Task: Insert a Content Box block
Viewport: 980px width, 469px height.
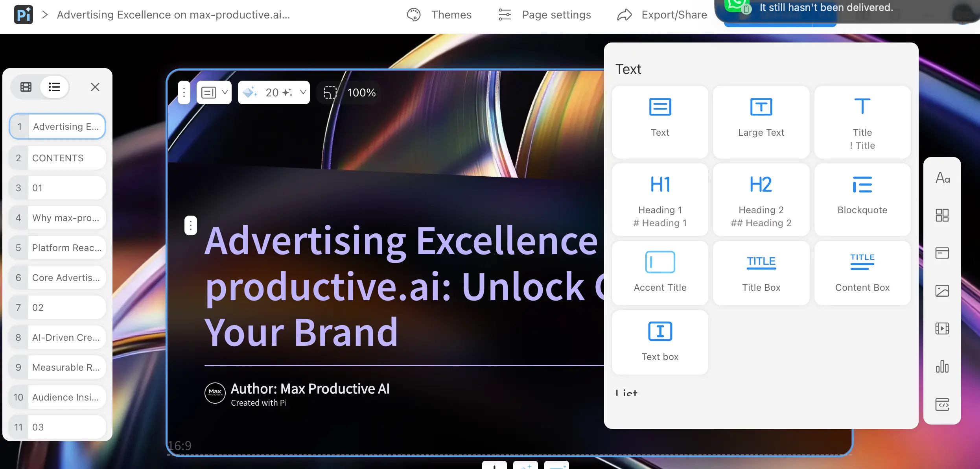Action: pos(862,273)
